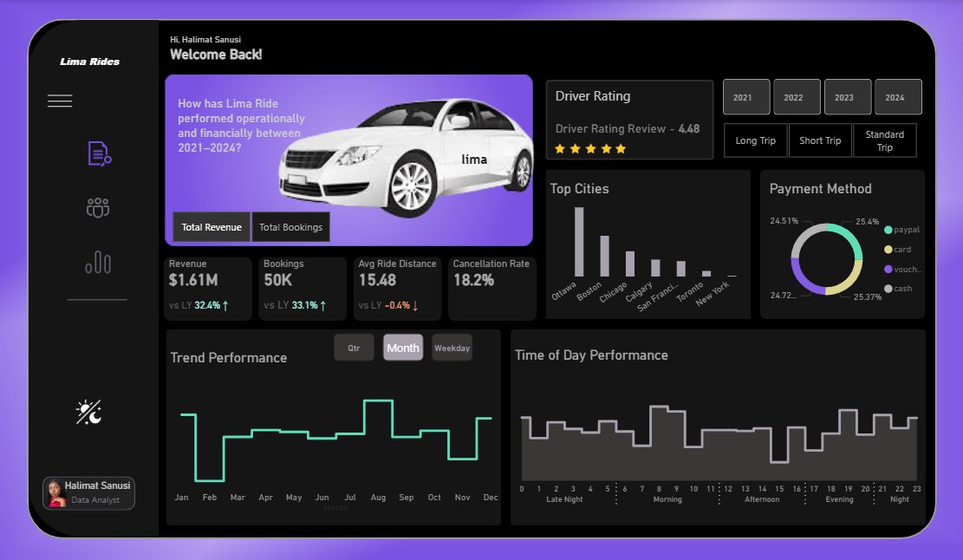Click the Time of Day Performance title
Viewport: 963px width, 560px height.
[x=591, y=355]
